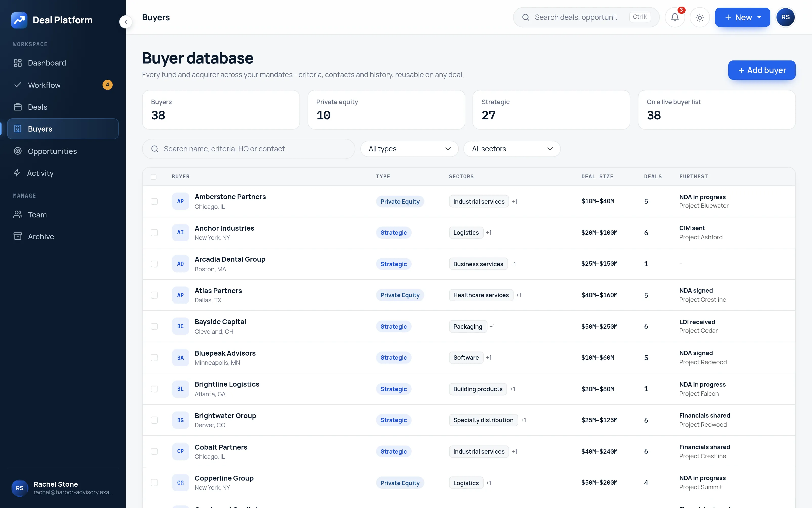Viewport: 812px width, 508px height.
Task: Click the magnifier icon in global search
Action: click(526, 18)
